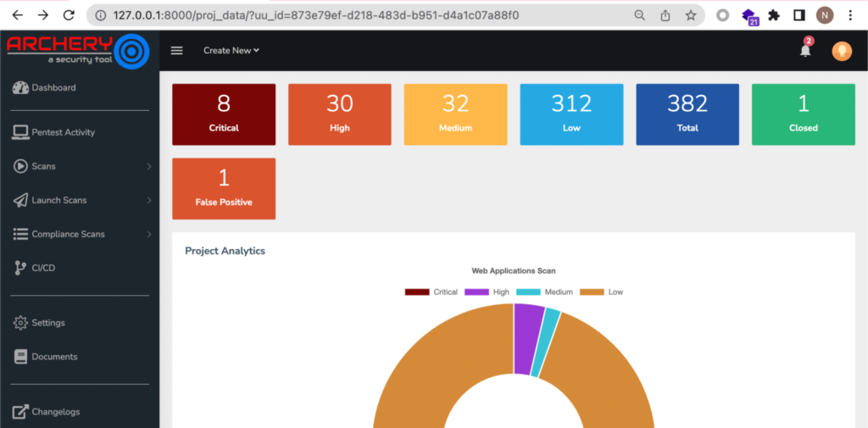Open the user avatar profile icon
868x428 pixels.
[x=842, y=51]
